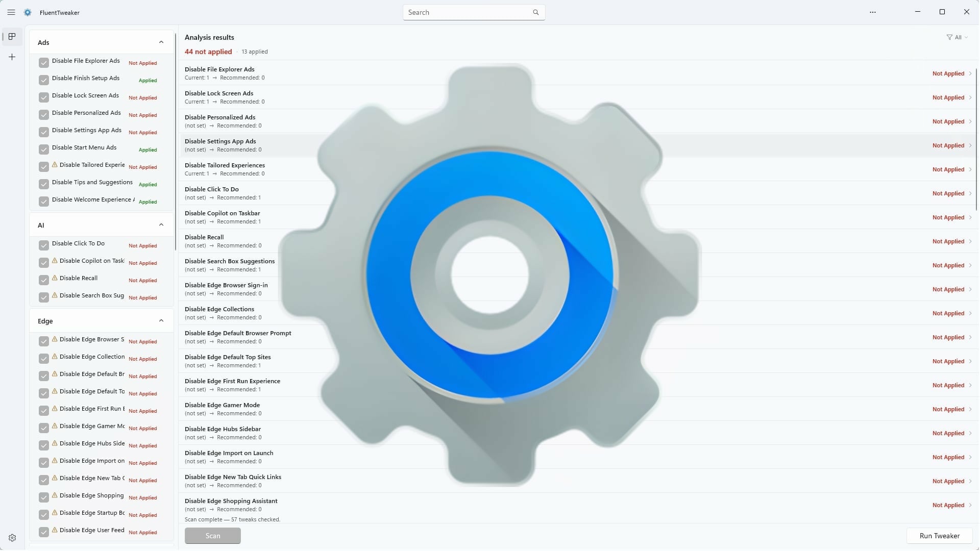This screenshot has height=551, width=980.
Task: Select Disable Edge Browser Sign-in result row
Action: (x=577, y=289)
